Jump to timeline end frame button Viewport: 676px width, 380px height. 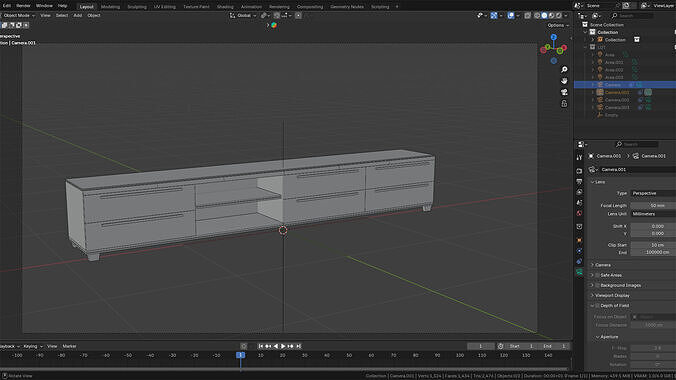tap(298, 346)
